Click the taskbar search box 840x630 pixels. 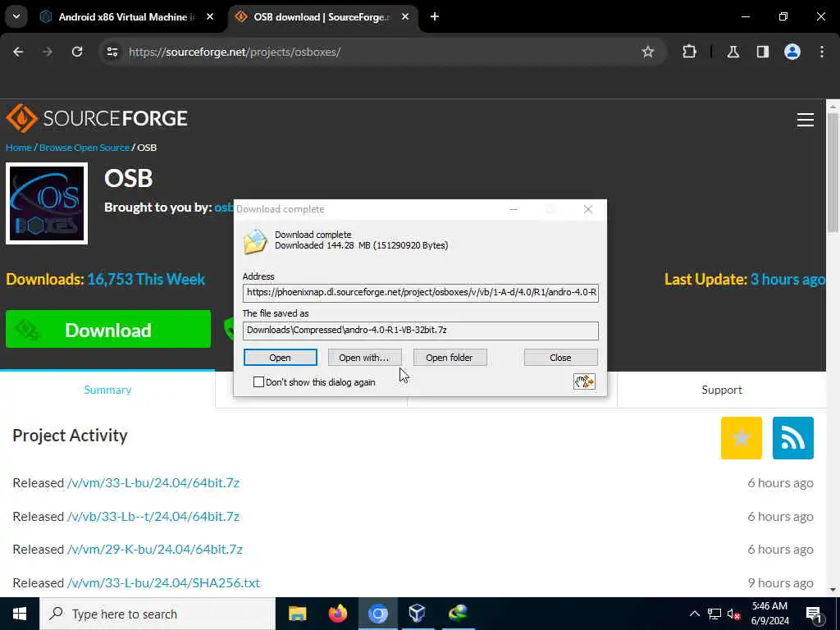[x=157, y=614]
